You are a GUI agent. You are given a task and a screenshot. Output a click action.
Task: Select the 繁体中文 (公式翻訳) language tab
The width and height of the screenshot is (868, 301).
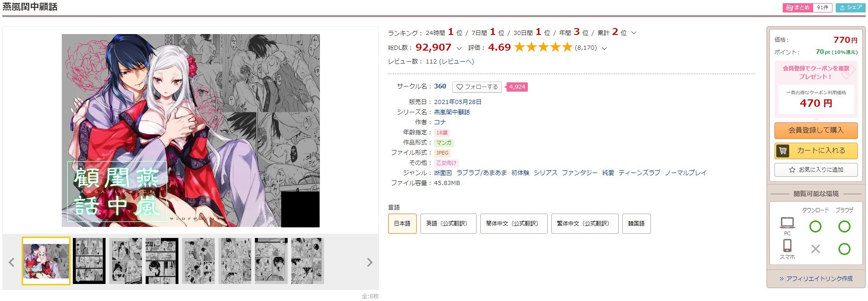tap(585, 224)
